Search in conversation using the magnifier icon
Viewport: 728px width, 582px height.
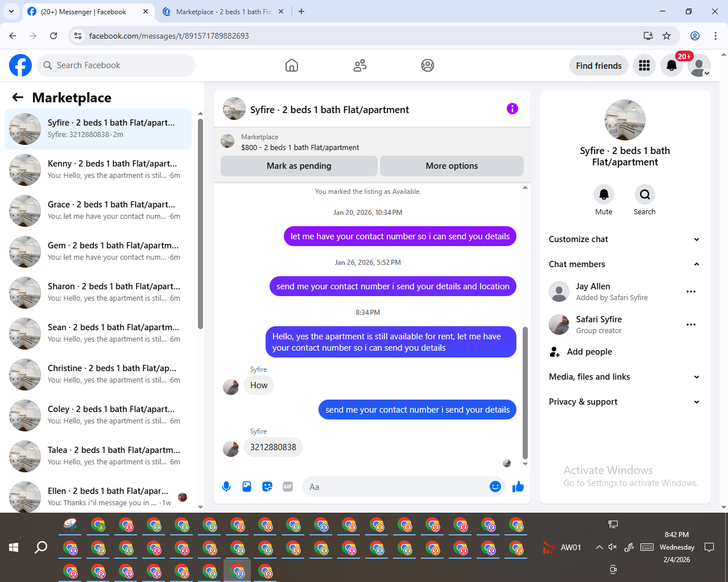click(x=645, y=194)
